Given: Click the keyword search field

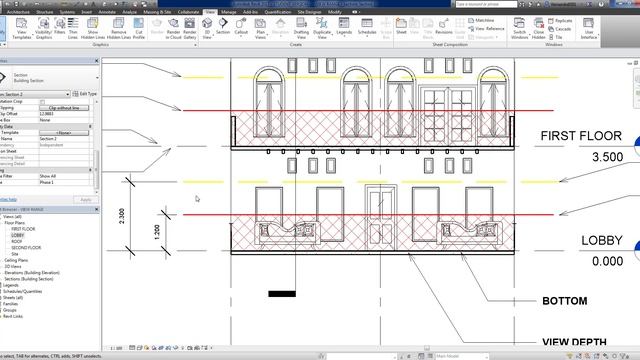Looking at the screenshot, I should (x=486, y=4).
